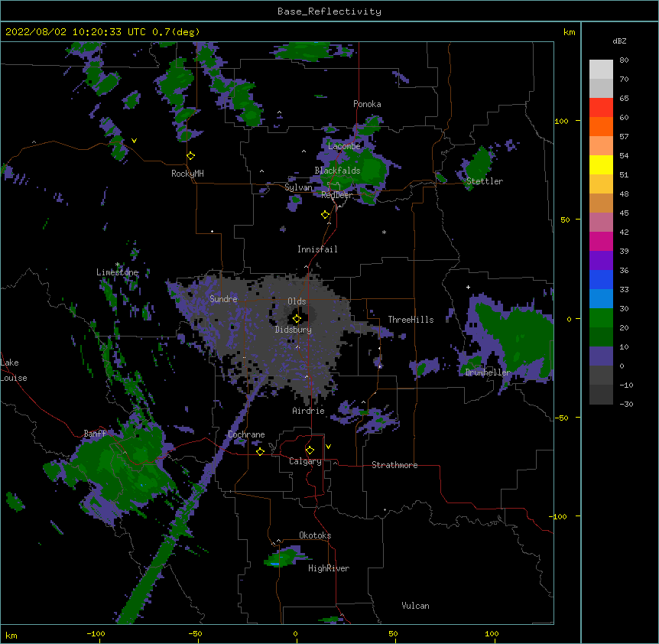The height and width of the screenshot is (644, 659).
Task: Click the Cochrane label
Action: [246, 434]
